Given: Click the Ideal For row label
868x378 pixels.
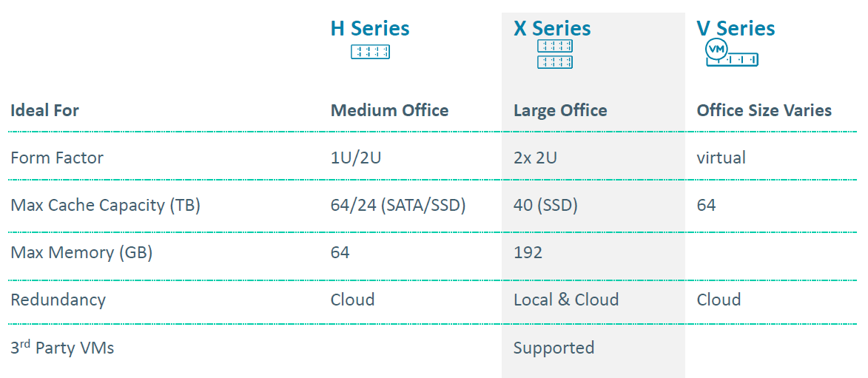Looking at the screenshot, I should [45, 110].
